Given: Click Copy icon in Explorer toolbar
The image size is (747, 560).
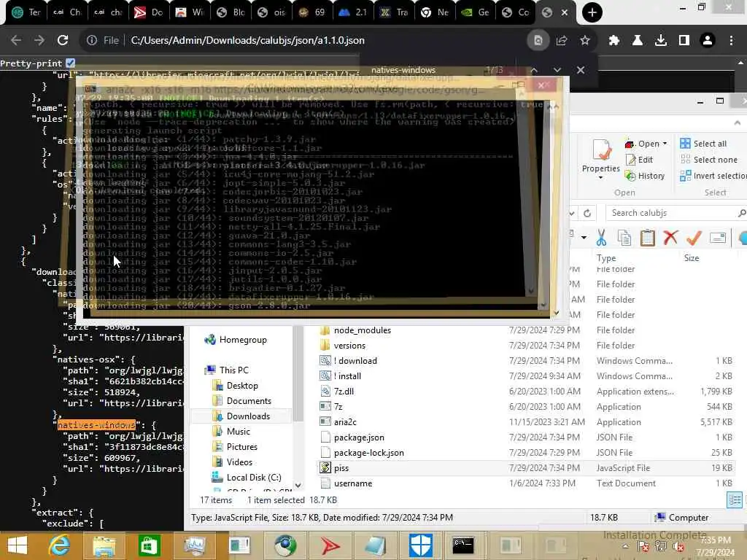Looking at the screenshot, I should click(x=624, y=237).
